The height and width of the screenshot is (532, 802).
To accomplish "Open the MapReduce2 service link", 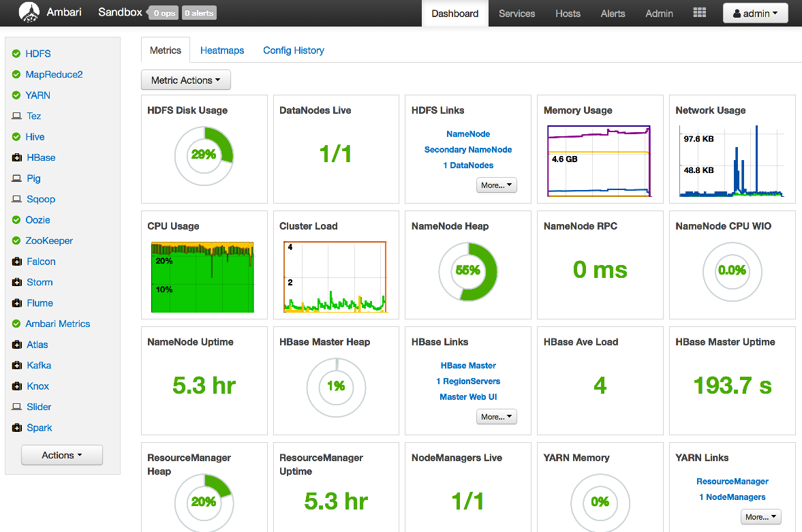I will pyautogui.click(x=55, y=75).
